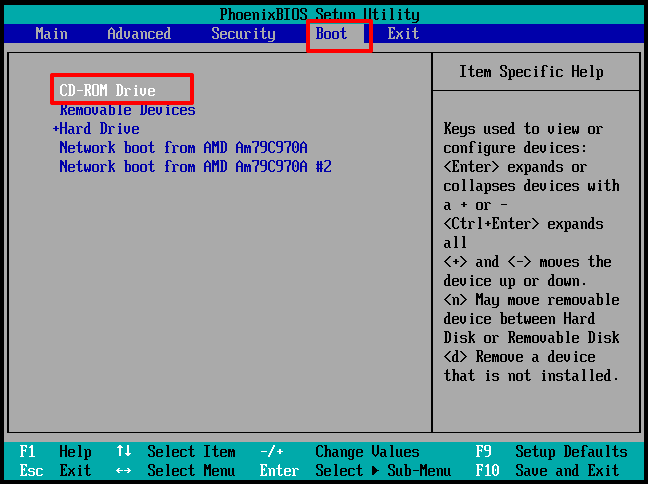Click F9 Setup Defaults in footer
Viewport: 648px width, 484px height.
coord(551,451)
